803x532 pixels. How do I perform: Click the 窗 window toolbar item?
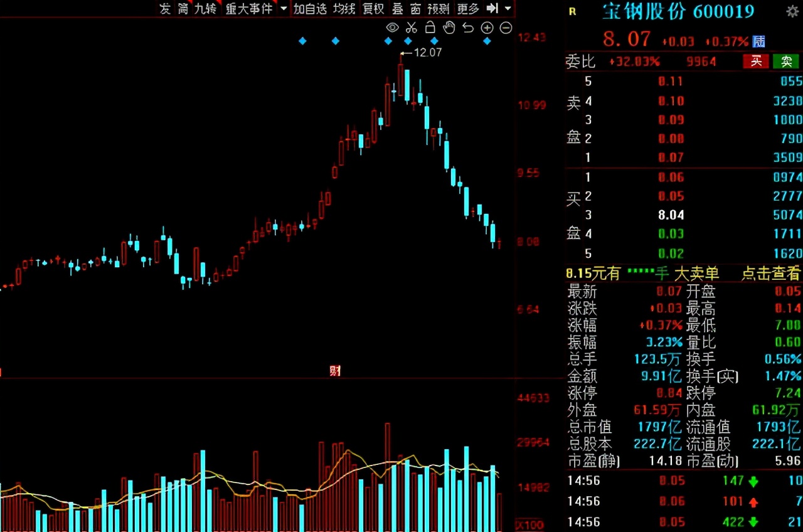(x=415, y=9)
